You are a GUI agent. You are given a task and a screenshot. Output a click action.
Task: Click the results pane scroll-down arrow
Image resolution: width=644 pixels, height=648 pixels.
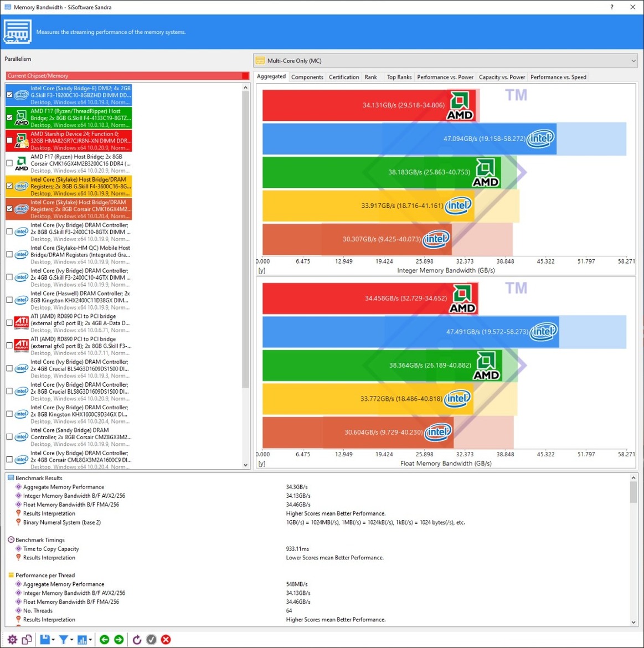pyautogui.click(x=633, y=622)
